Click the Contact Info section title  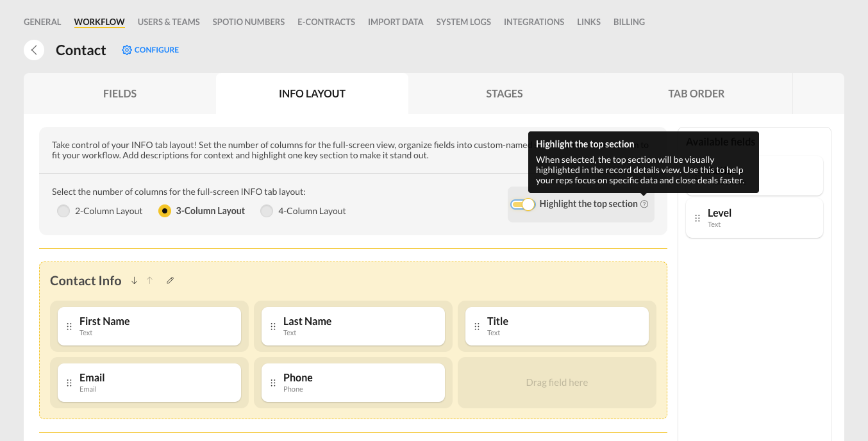coord(86,281)
